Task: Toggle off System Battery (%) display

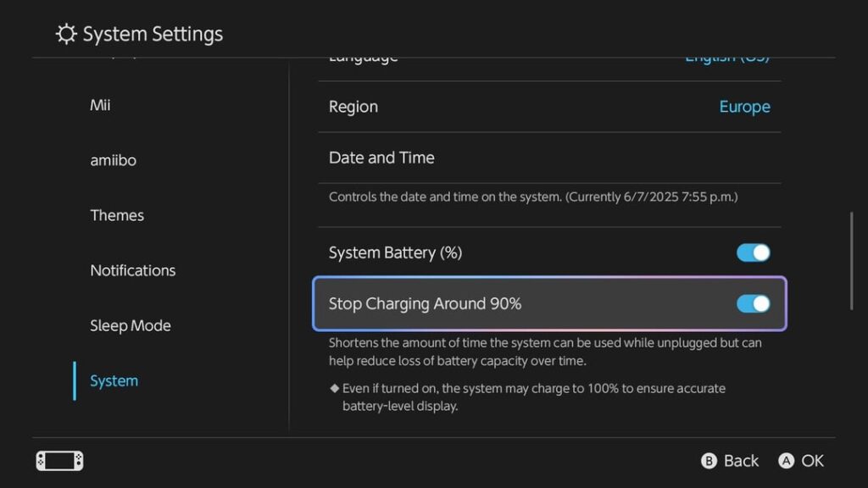Action: pyautogui.click(x=753, y=252)
